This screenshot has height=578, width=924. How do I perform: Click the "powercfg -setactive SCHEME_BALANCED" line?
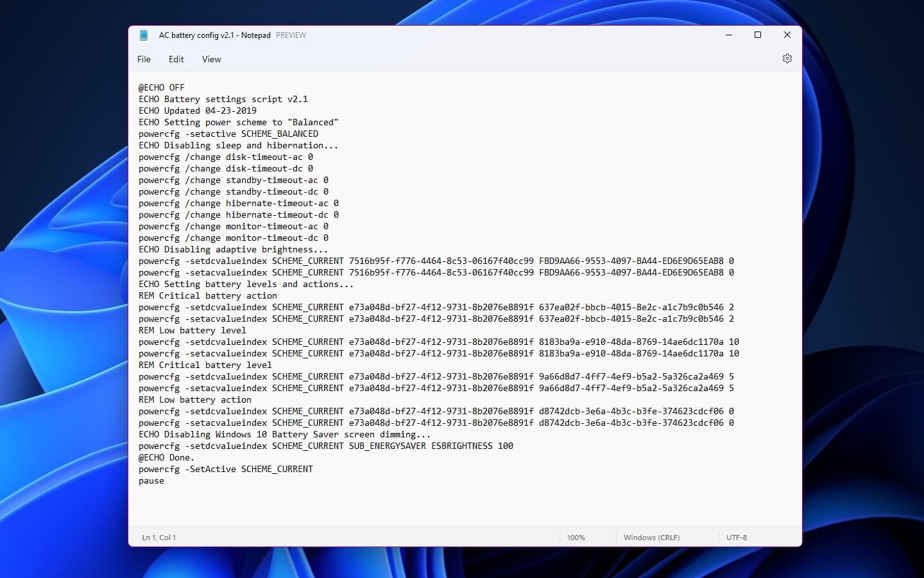click(x=228, y=134)
